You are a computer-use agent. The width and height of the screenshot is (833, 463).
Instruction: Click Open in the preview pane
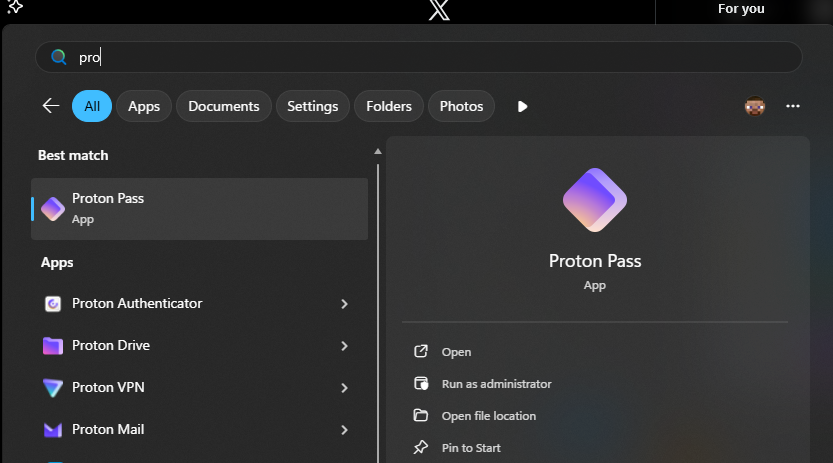[x=456, y=352]
